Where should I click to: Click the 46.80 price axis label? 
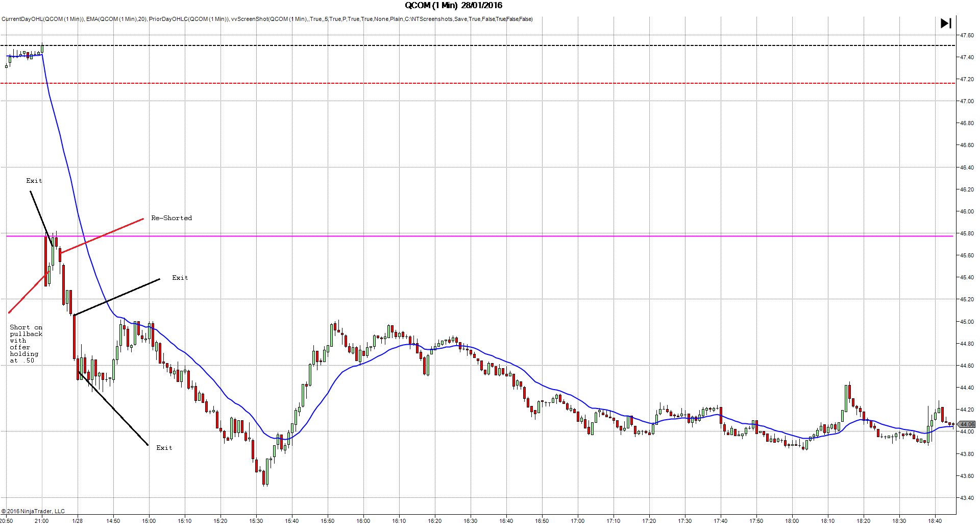point(967,124)
